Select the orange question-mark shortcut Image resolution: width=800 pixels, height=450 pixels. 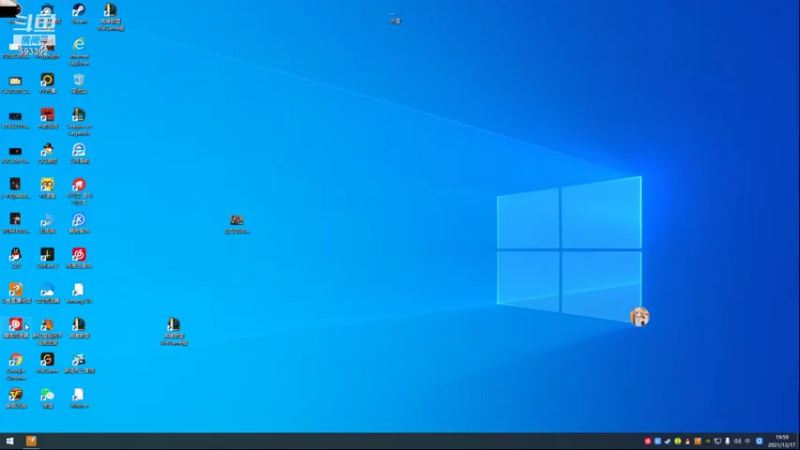[15, 293]
